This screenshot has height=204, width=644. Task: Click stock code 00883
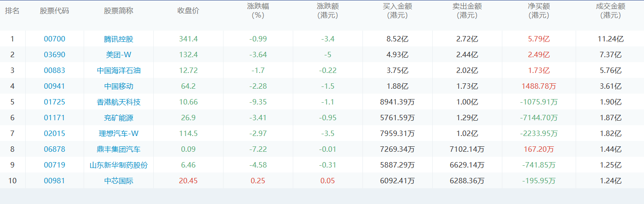coord(54,71)
